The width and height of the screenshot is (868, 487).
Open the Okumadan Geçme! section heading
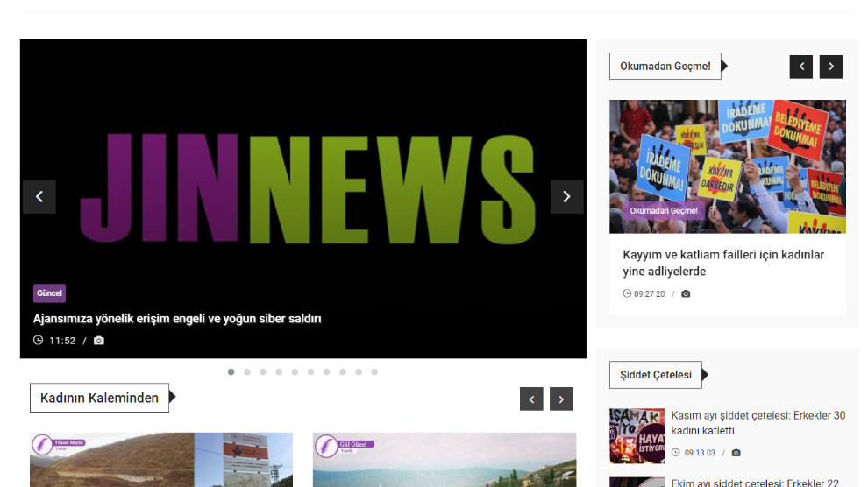coord(665,67)
